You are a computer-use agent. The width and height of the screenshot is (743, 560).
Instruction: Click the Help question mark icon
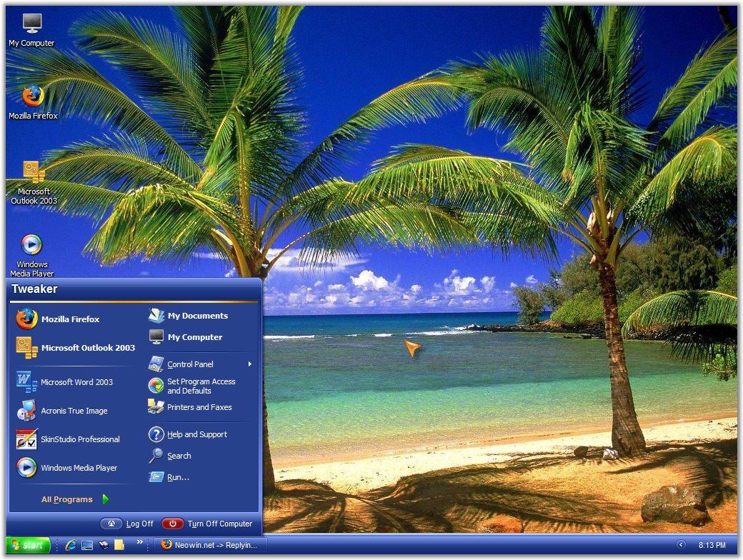click(x=156, y=434)
